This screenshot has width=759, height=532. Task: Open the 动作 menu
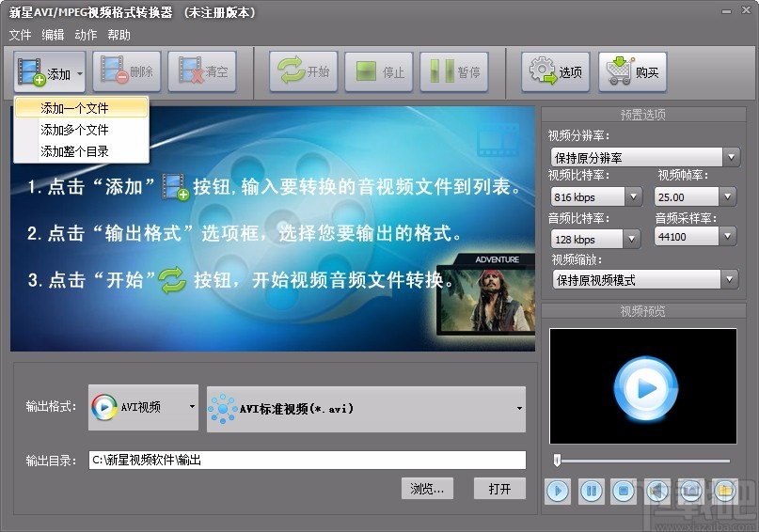86,35
